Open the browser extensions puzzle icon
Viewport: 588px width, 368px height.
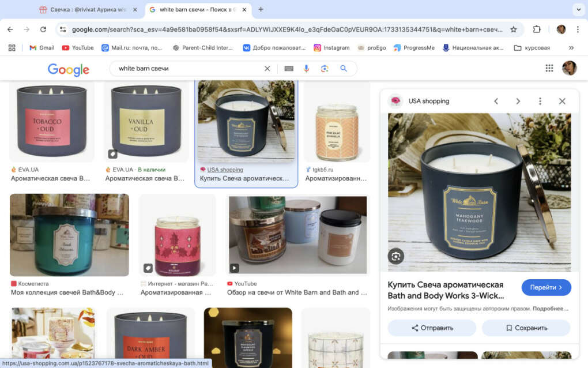click(x=537, y=29)
